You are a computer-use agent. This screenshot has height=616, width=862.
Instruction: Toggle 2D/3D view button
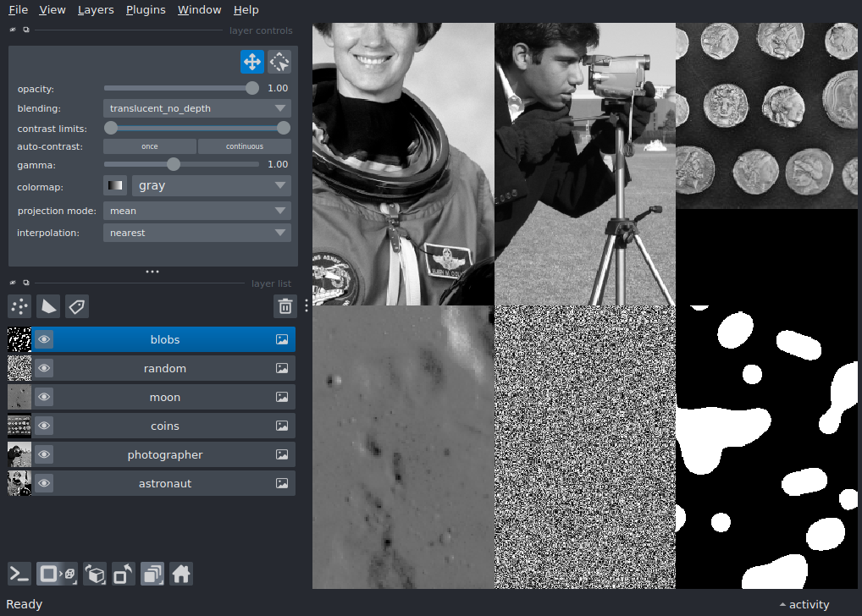(57, 574)
